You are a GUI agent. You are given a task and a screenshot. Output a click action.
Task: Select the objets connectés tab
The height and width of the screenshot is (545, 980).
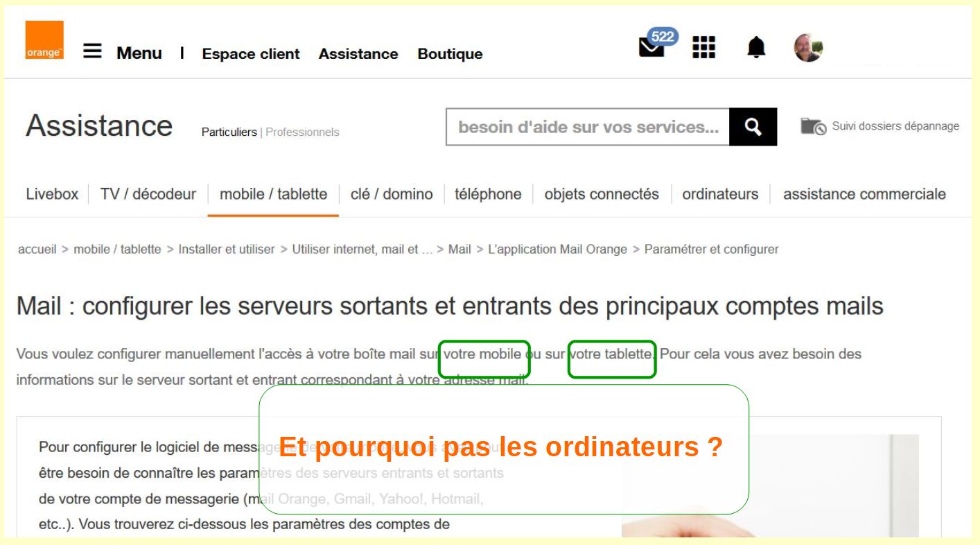coord(602,194)
